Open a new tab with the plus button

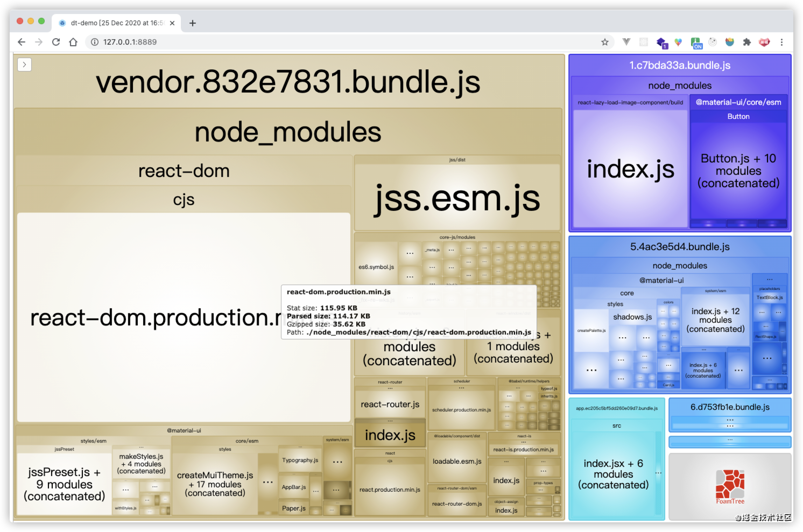[x=192, y=23]
